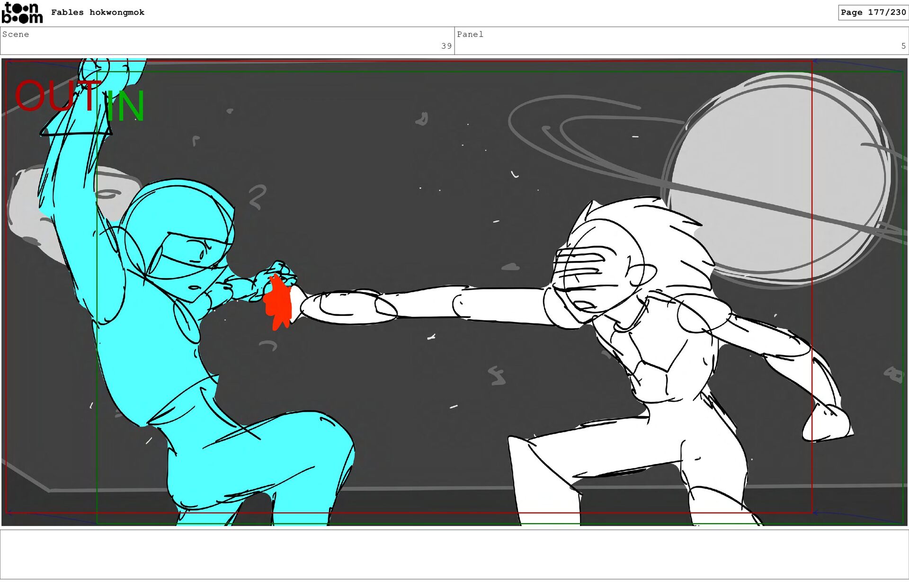Click the red OUT camera label
The height and width of the screenshot is (588, 909).
point(56,96)
